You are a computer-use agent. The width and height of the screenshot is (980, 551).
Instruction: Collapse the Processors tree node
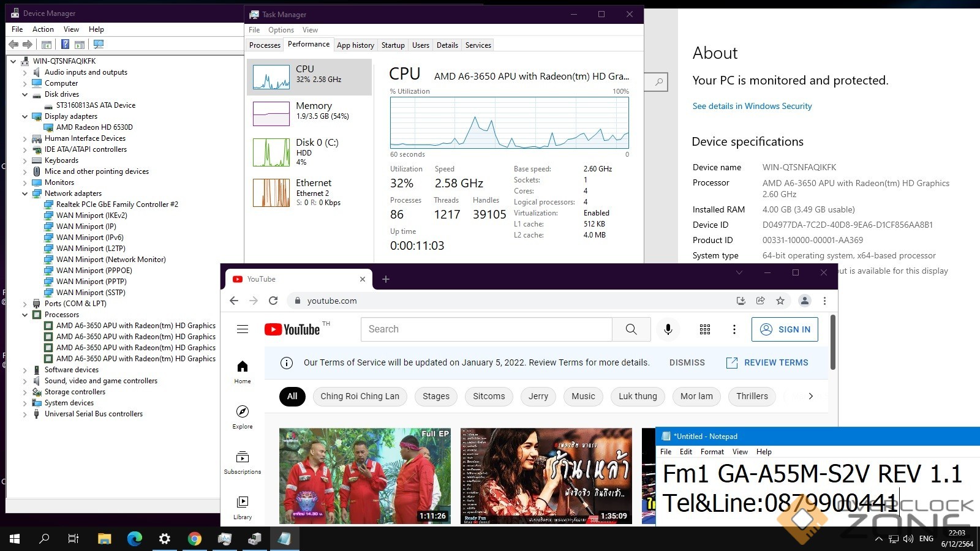pos(25,315)
